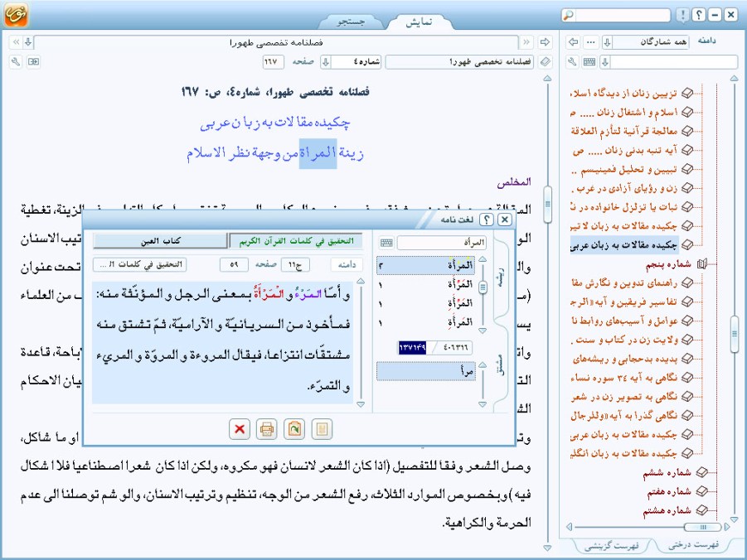The width and height of the screenshot is (747, 560).
Task: Switch to the نمایش tab
Action: point(419,22)
